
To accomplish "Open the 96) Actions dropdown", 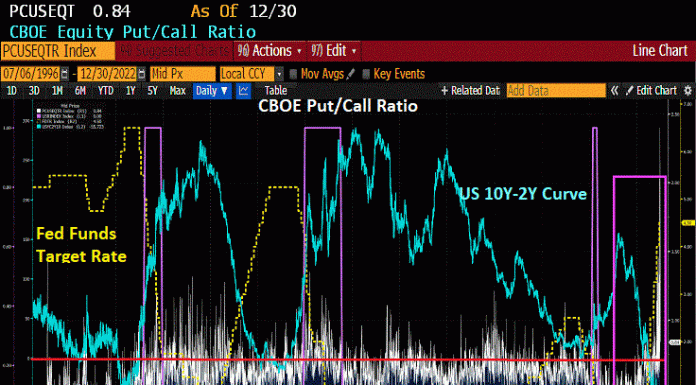I will click(x=269, y=51).
